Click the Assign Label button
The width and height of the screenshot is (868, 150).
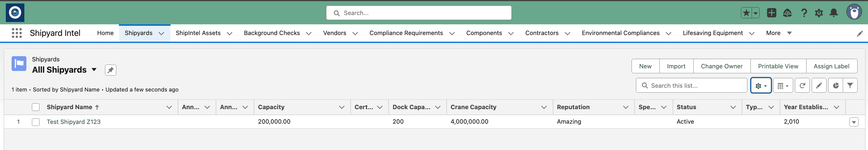(831, 66)
